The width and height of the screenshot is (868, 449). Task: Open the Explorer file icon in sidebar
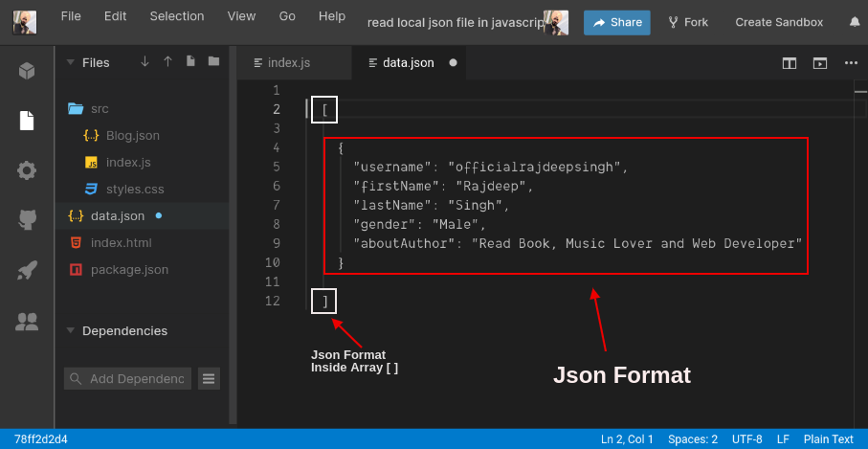27,120
